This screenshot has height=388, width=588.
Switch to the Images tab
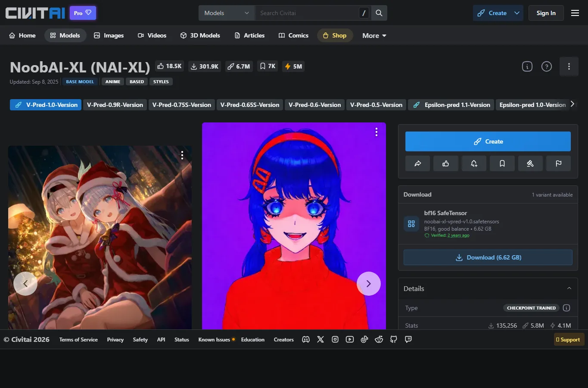tap(109, 35)
